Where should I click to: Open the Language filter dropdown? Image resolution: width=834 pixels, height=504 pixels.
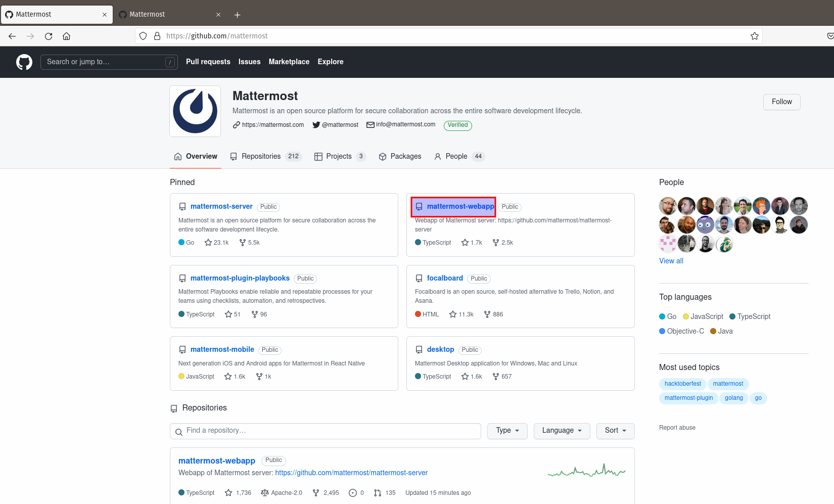pyautogui.click(x=562, y=431)
